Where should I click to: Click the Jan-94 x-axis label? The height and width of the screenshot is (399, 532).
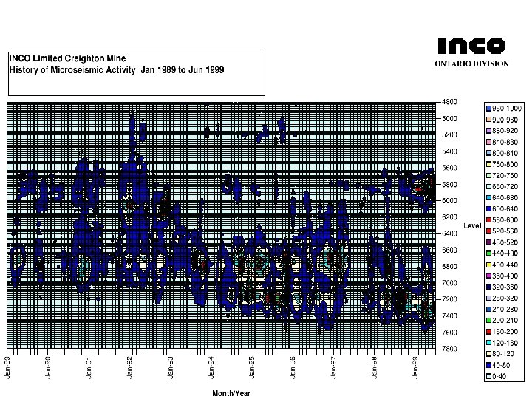click(211, 368)
